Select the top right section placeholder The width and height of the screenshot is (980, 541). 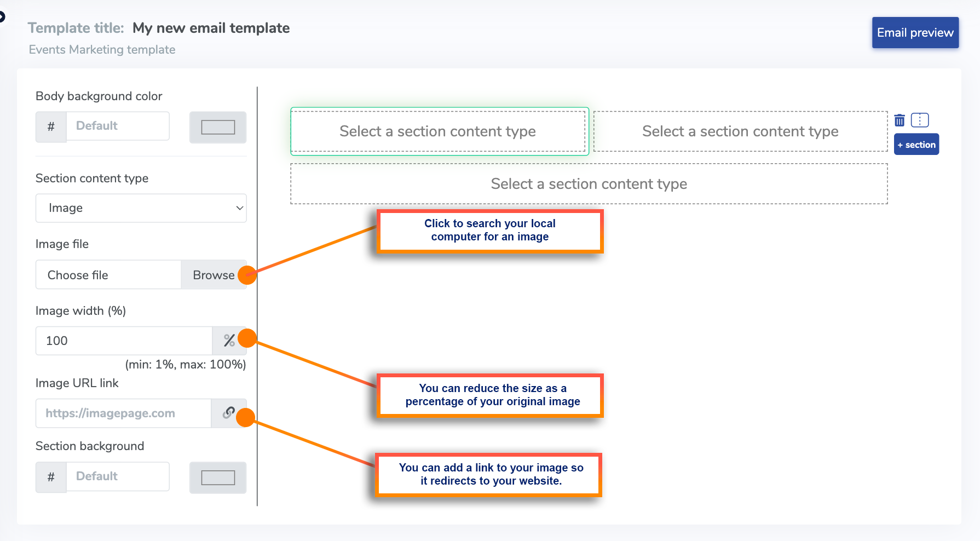click(x=740, y=131)
